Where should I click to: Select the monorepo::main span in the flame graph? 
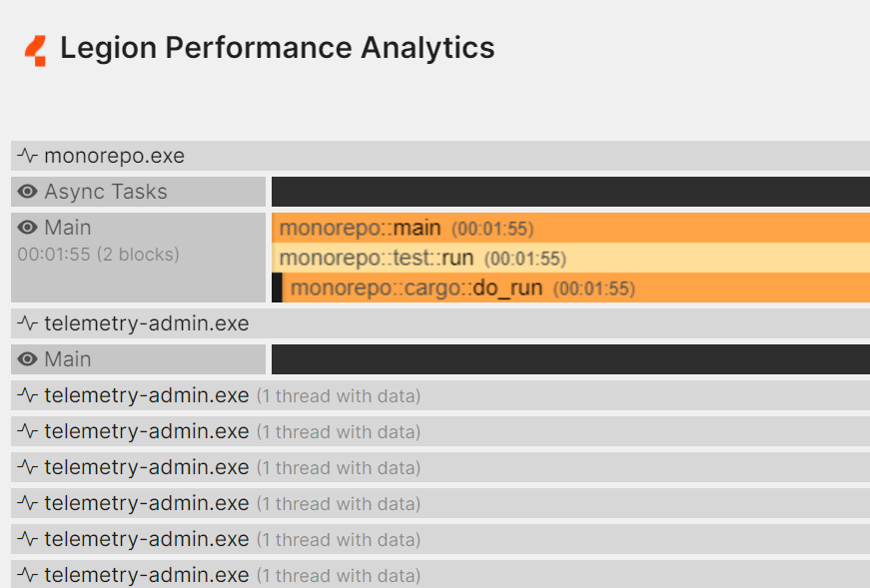point(449,228)
